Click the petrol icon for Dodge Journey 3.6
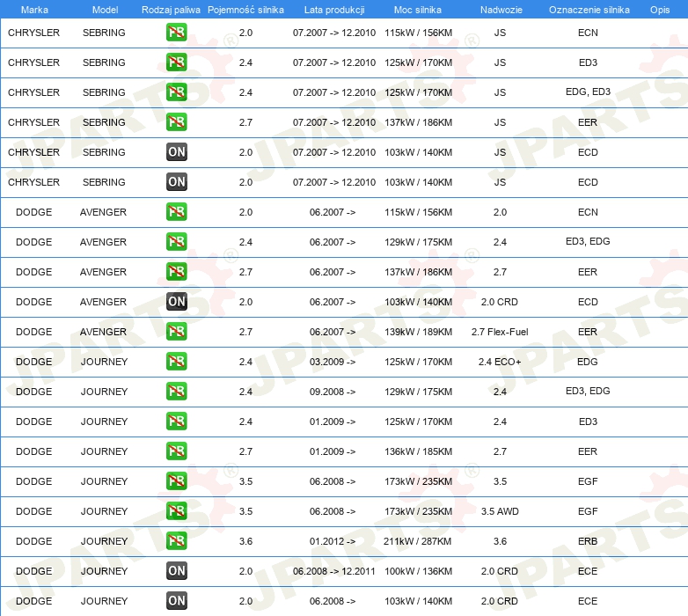The height and width of the screenshot is (616, 688). [176, 541]
